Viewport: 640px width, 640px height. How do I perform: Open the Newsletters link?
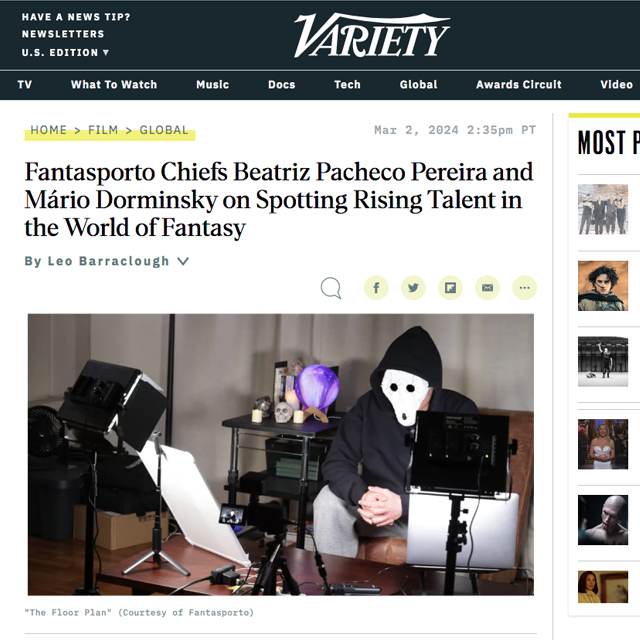point(63,34)
